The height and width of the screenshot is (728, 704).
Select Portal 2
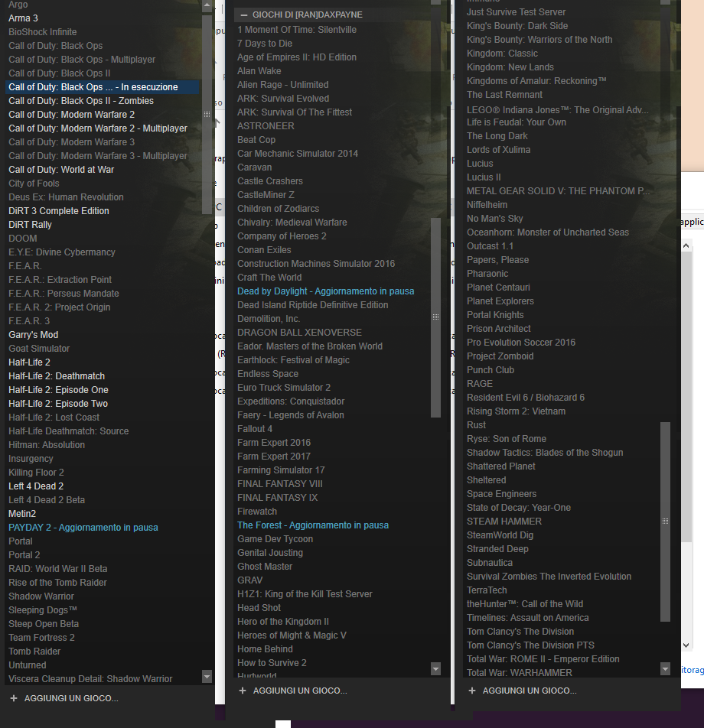tap(24, 555)
